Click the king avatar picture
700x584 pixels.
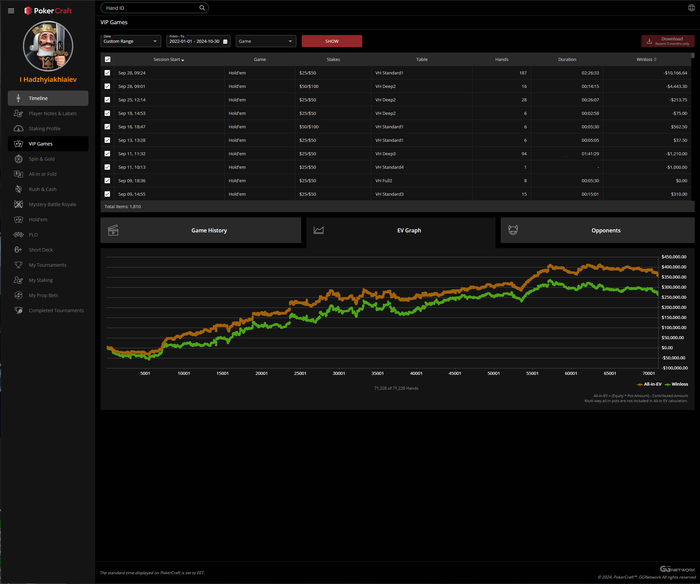pos(48,46)
